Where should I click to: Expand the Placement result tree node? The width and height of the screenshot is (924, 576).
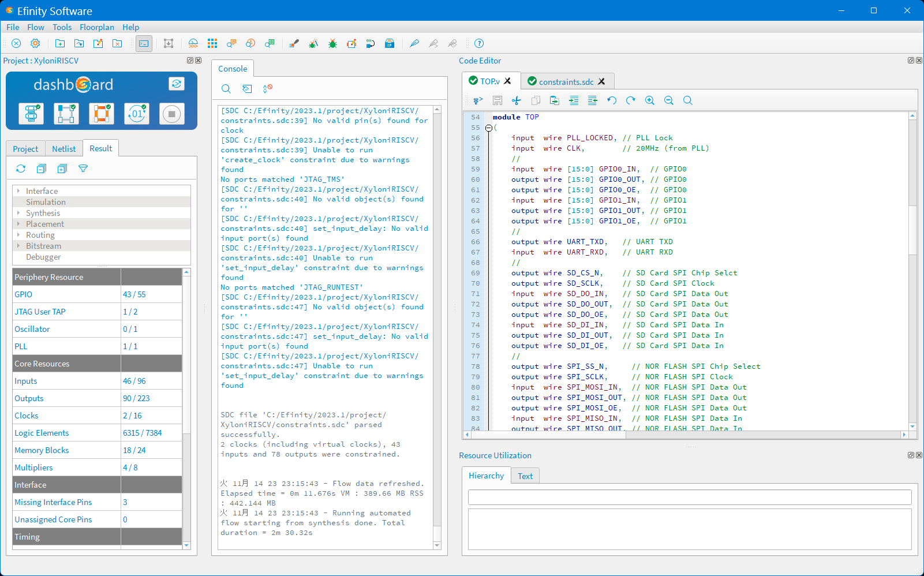pos(18,224)
